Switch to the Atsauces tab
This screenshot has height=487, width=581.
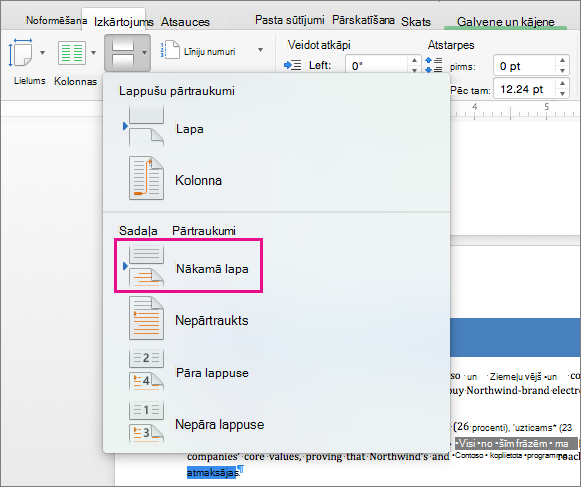(x=185, y=22)
